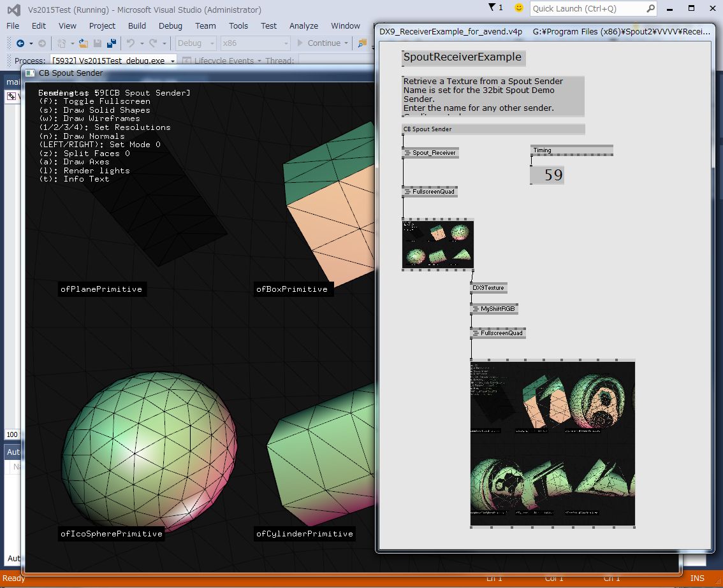Click the CB Spout Sender name field

click(491, 129)
